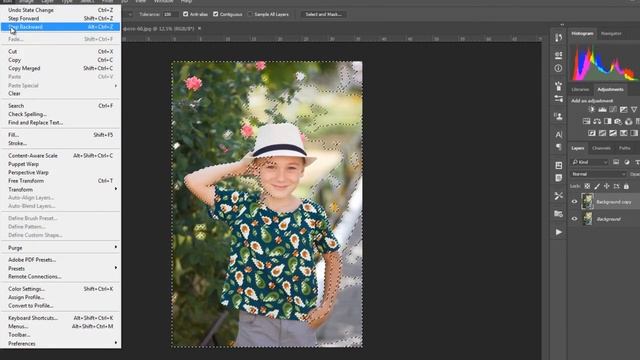The image size is (640, 360).
Task: Toggle lock transparent pixels
Action: pyautogui.click(x=587, y=186)
